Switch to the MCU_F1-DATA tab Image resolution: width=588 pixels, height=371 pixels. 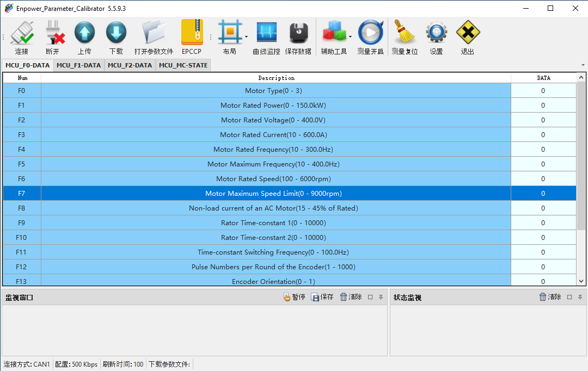(78, 65)
